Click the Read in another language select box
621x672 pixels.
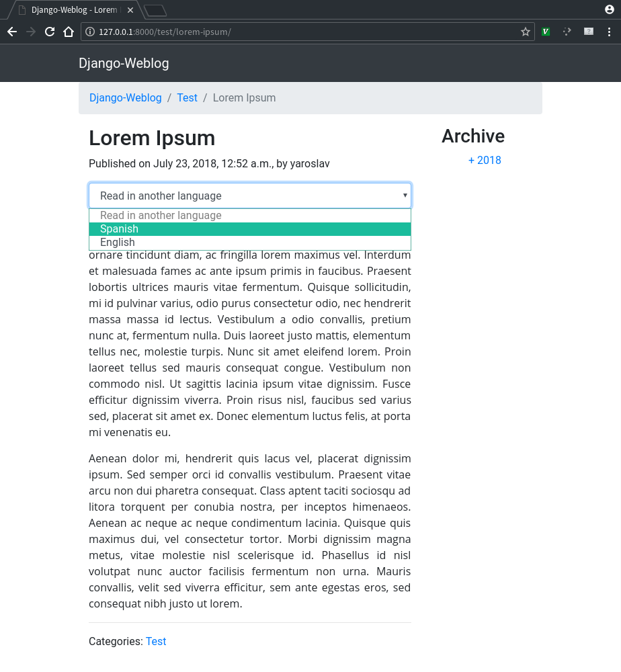point(249,196)
